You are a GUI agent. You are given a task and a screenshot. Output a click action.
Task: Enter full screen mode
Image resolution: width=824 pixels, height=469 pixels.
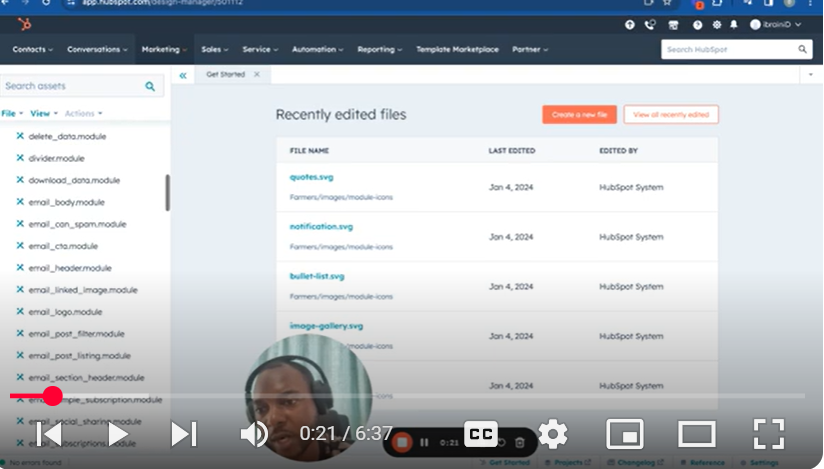tap(769, 434)
